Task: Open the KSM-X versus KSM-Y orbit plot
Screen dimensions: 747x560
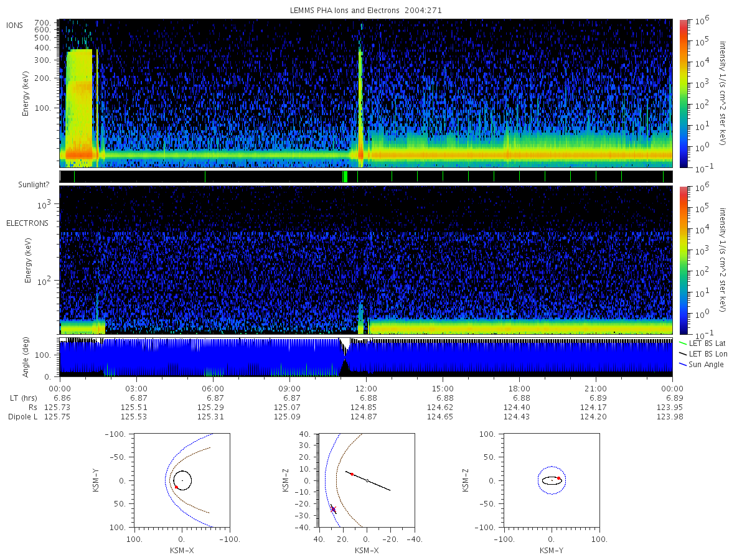Action: (181, 480)
